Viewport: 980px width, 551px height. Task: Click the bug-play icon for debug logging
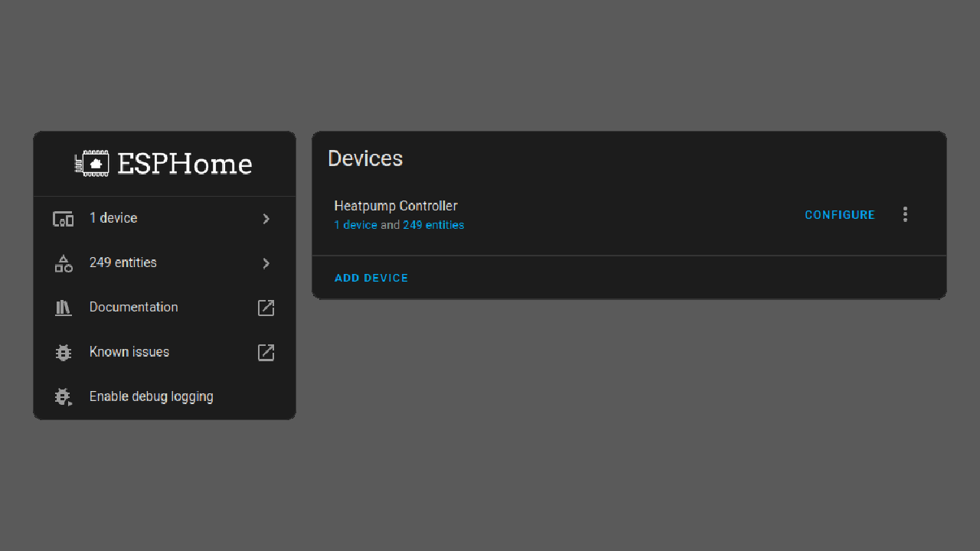[x=63, y=397]
